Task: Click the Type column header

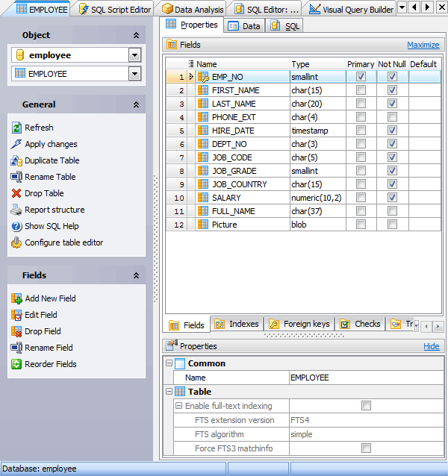Action: click(318, 64)
